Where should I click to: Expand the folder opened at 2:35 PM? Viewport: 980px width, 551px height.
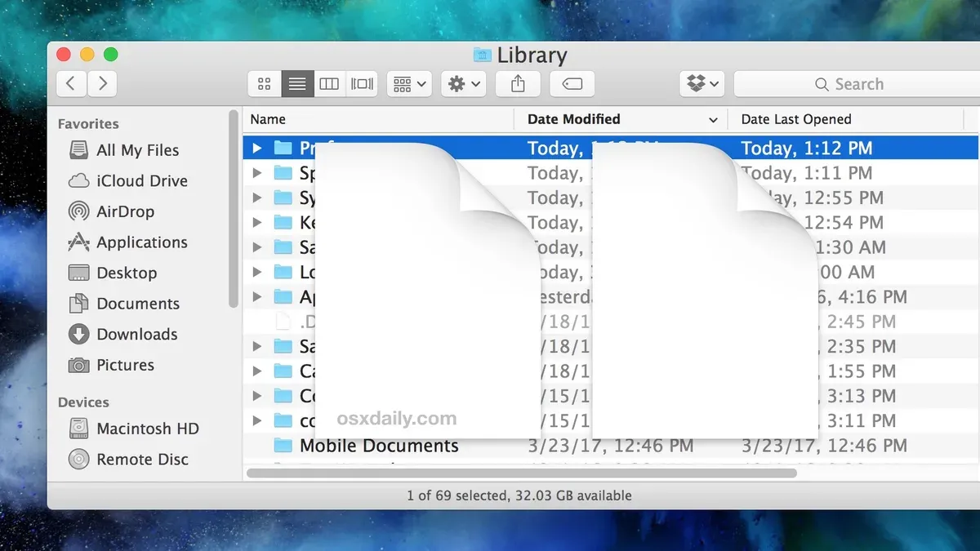click(x=256, y=346)
